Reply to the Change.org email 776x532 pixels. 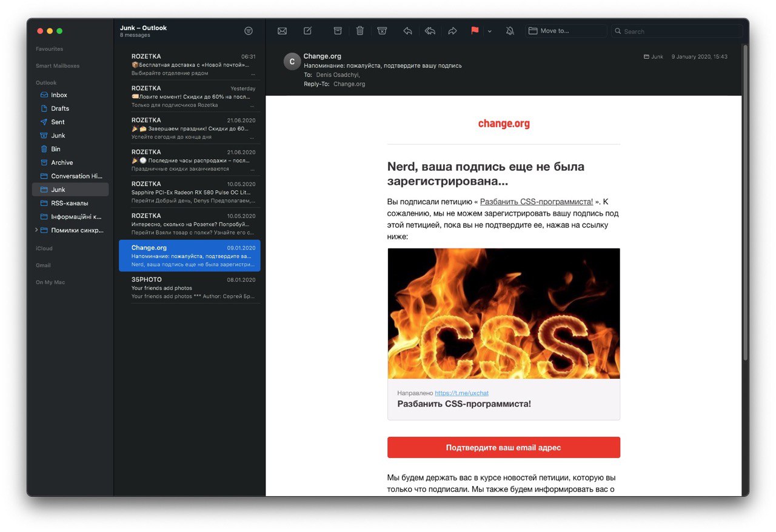(407, 31)
